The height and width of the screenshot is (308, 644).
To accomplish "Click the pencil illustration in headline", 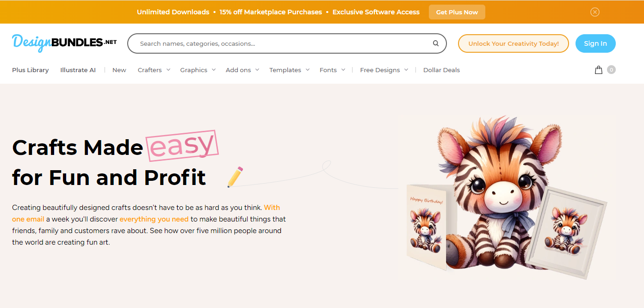I will click(235, 177).
